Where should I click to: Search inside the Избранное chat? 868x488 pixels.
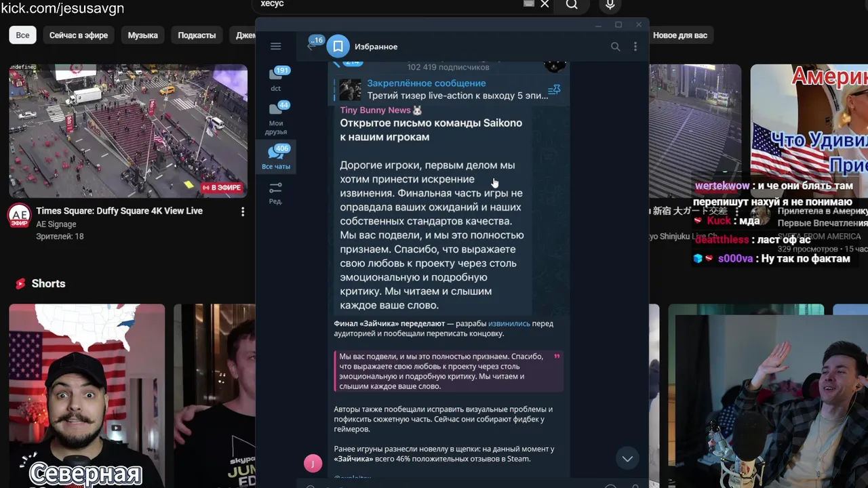point(615,46)
